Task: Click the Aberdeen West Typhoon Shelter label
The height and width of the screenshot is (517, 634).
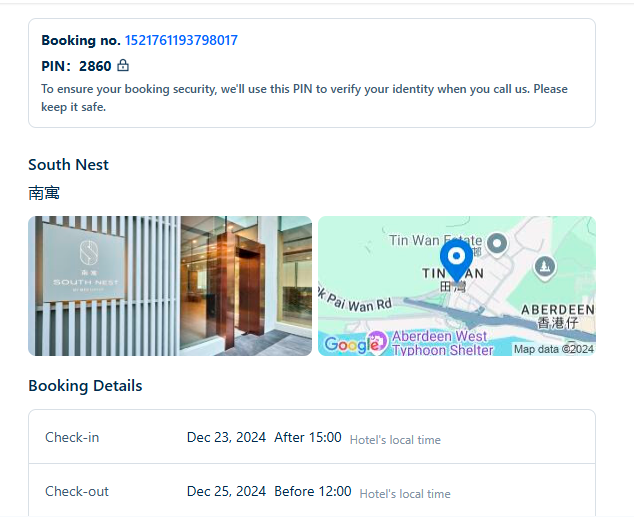Action: coord(442,343)
